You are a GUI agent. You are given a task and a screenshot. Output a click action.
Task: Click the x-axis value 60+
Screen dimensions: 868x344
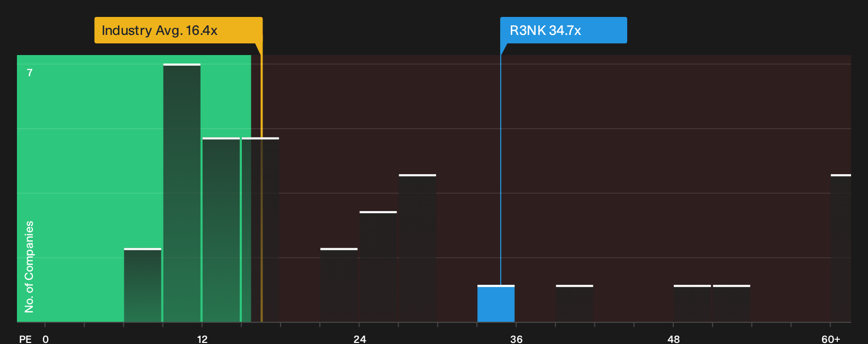click(x=831, y=339)
